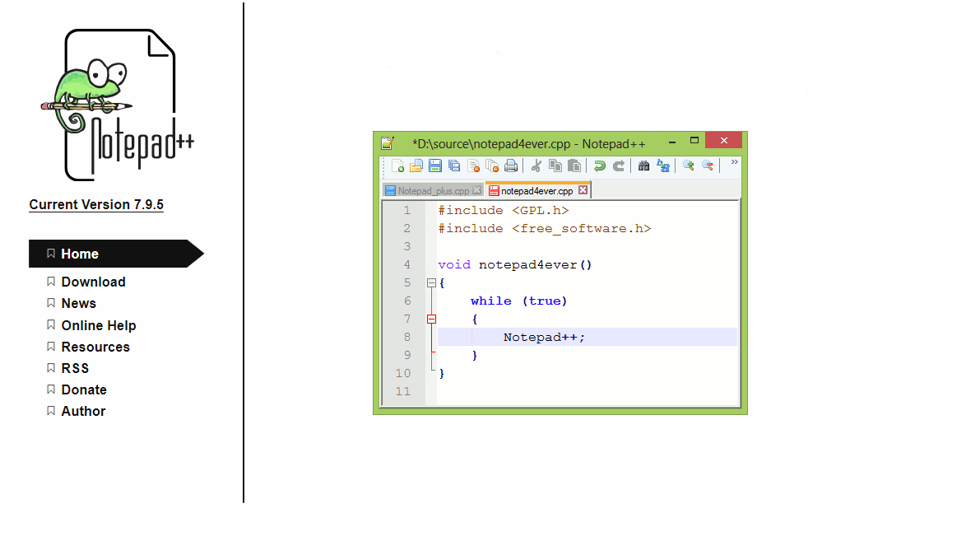Click the Zoom In magnifier icon

(x=688, y=166)
